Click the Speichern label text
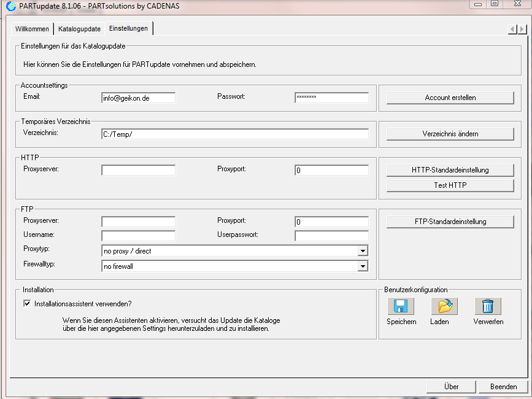 (x=401, y=322)
